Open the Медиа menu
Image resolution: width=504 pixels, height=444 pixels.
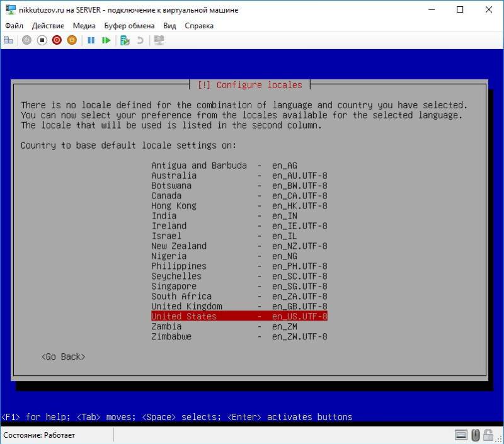click(x=84, y=26)
